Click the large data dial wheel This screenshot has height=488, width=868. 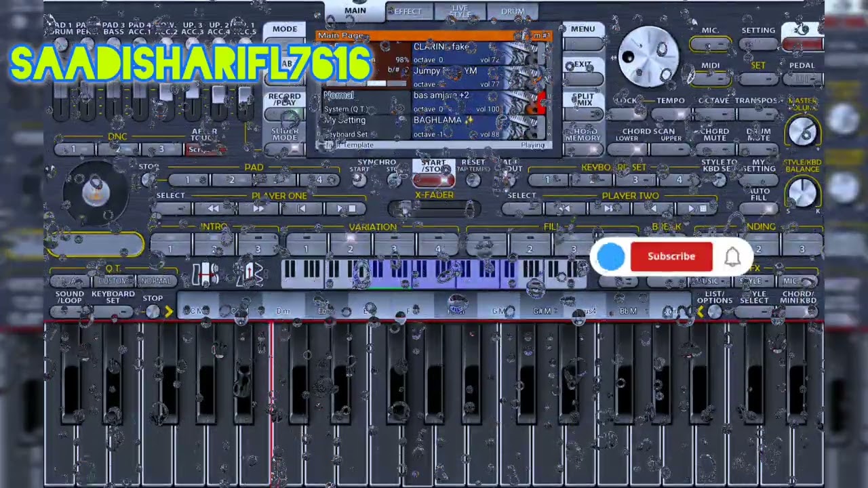(x=648, y=58)
